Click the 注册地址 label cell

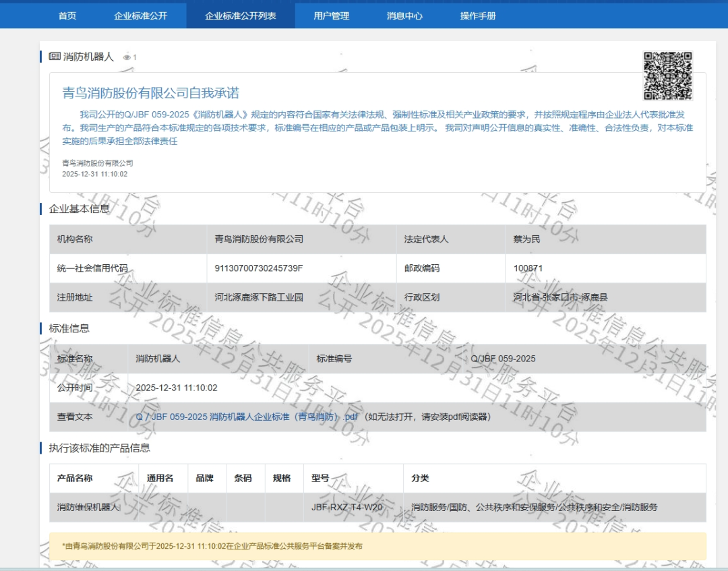(x=128, y=297)
